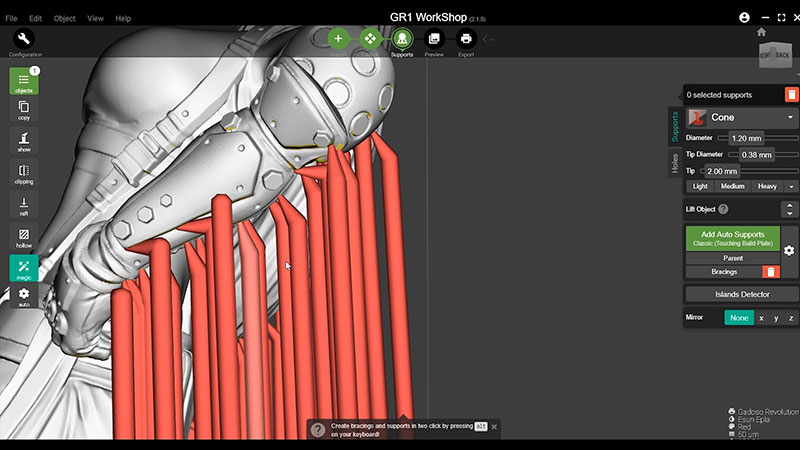
Task: Select the clipping tool in sidebar
Action: pyautogui.click(x=24, y=174)
